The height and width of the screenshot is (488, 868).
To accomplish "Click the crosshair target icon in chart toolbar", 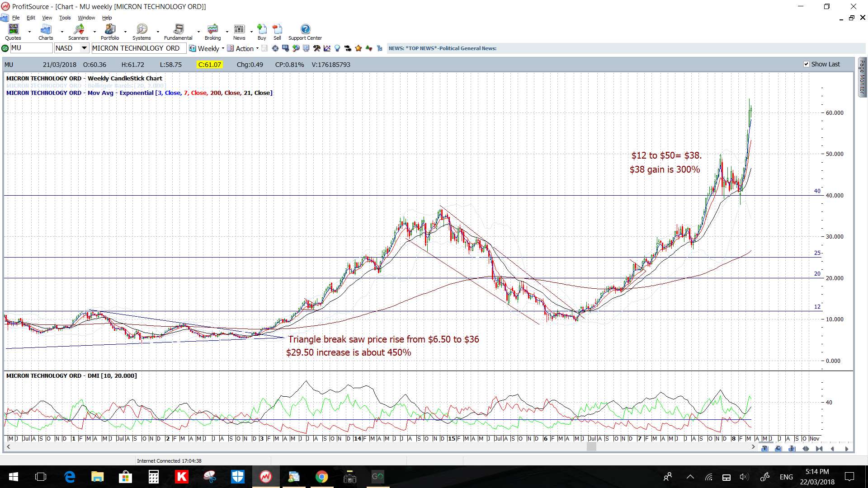I will click(x=275, y=48).
